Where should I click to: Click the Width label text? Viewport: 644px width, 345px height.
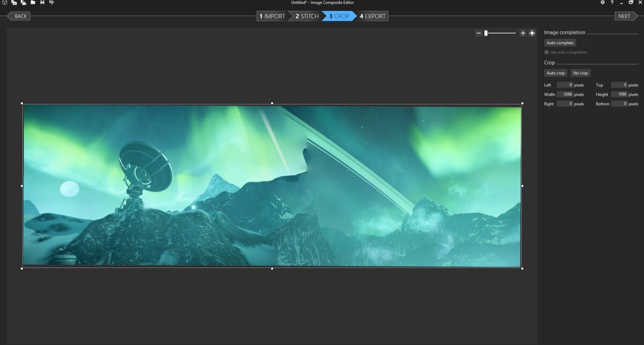550,94
